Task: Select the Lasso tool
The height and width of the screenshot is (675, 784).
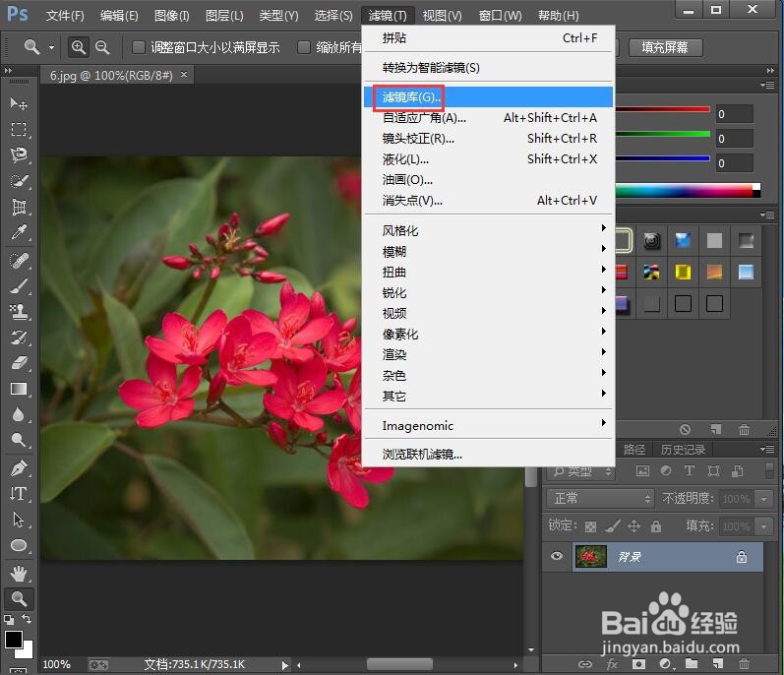Action: (x=19, y=155)
